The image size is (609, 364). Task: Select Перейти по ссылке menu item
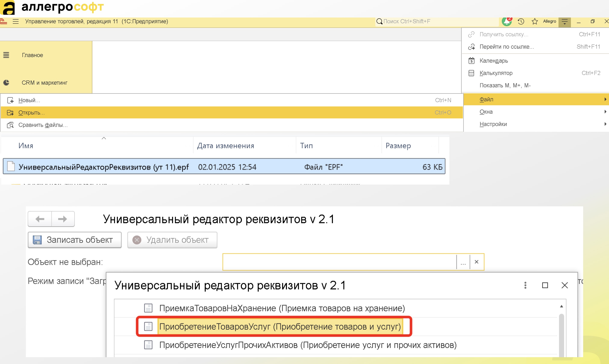(x=536, y=47)
